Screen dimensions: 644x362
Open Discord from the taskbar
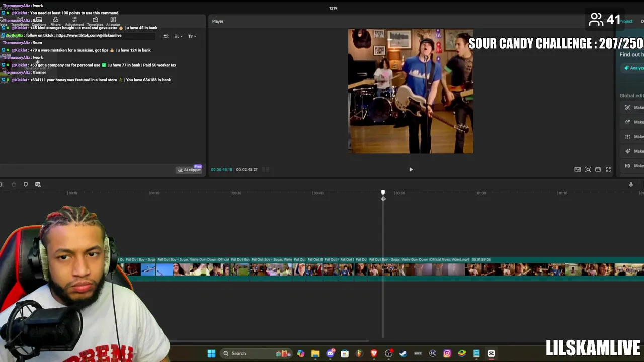coord(331,353)
